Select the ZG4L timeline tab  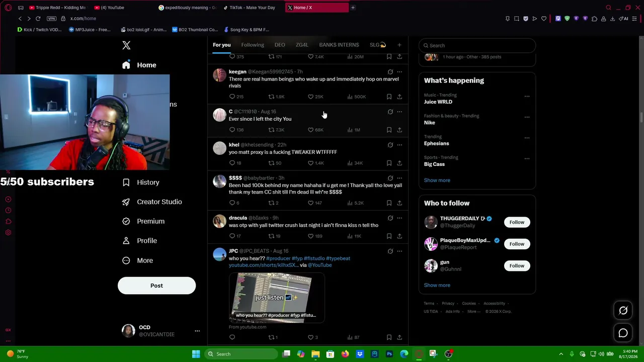point(302,45)
